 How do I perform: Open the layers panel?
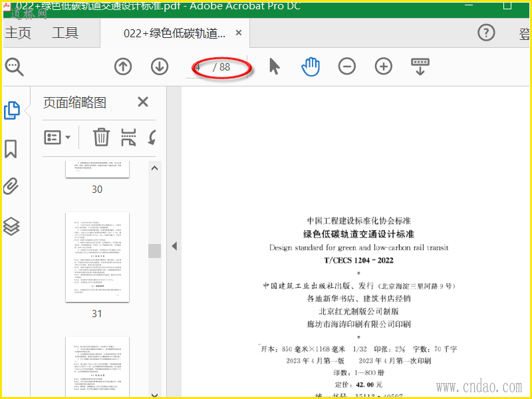(11, 226)
